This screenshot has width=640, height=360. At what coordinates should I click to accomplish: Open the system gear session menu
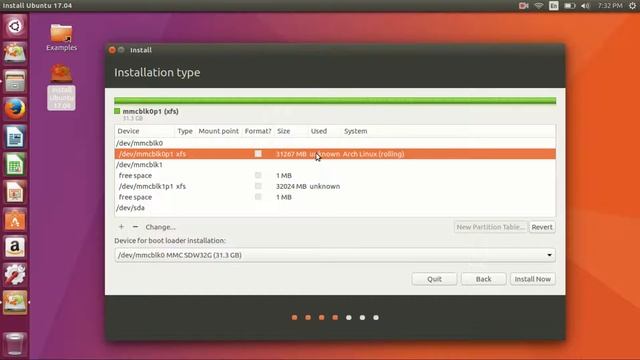(632, 6)
